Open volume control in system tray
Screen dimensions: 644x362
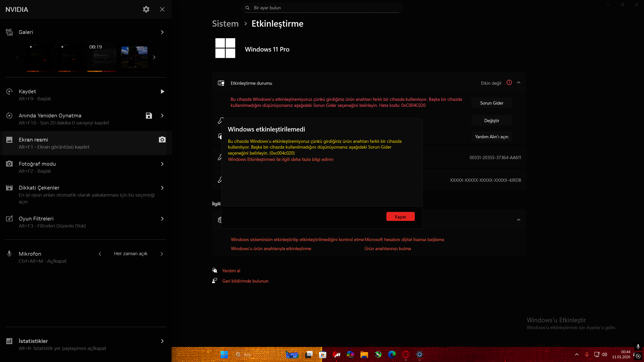pyautogui.click(x=605, y=354)
